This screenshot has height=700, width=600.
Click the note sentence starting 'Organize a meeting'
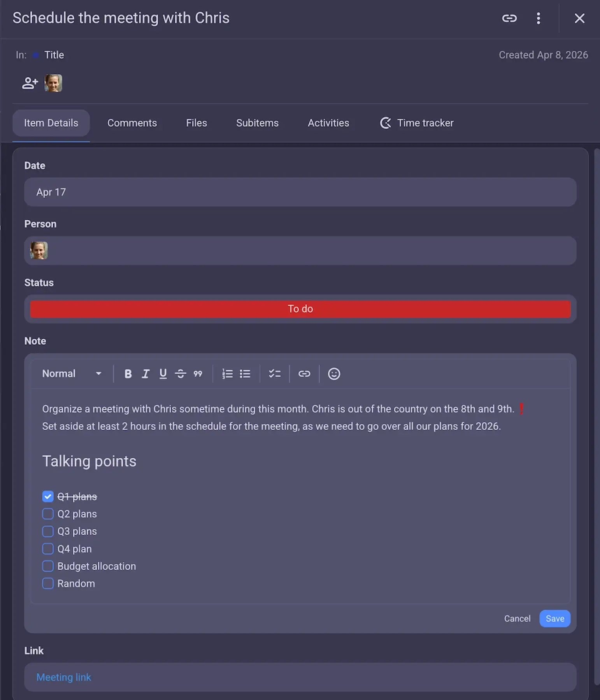coord(278,409)
